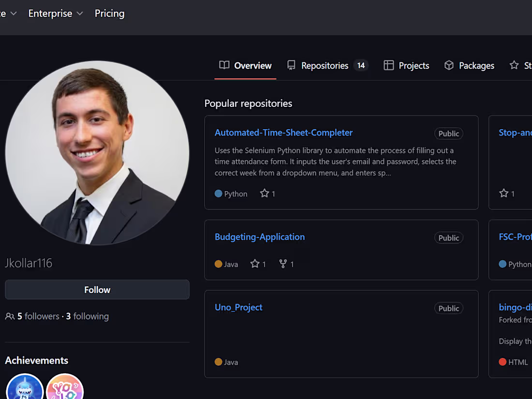532x399 pixels.
Task: Click the shark achievement badge
Action: click(x=25, y=387)
